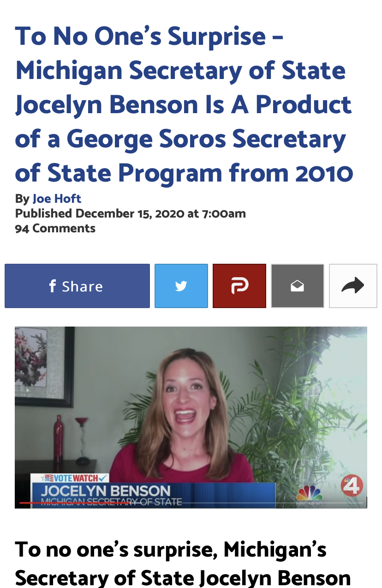The image size is (382, 588).
Task: View the 94 Comments section
Action: click(55, 228)
